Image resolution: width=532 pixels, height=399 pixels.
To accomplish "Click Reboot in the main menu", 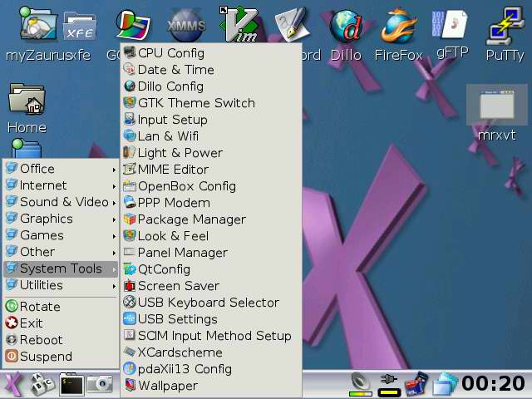I will 41,340.
